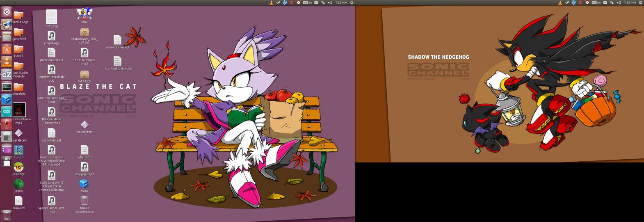Launch VirtualBox from the launcher
Viewport: 644px width, 222px height.
click(7, 99)
